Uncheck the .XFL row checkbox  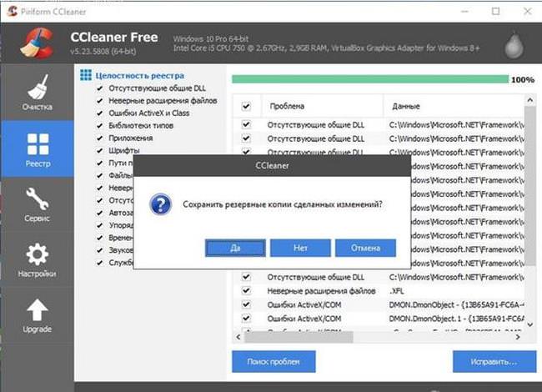click(246, 290)
